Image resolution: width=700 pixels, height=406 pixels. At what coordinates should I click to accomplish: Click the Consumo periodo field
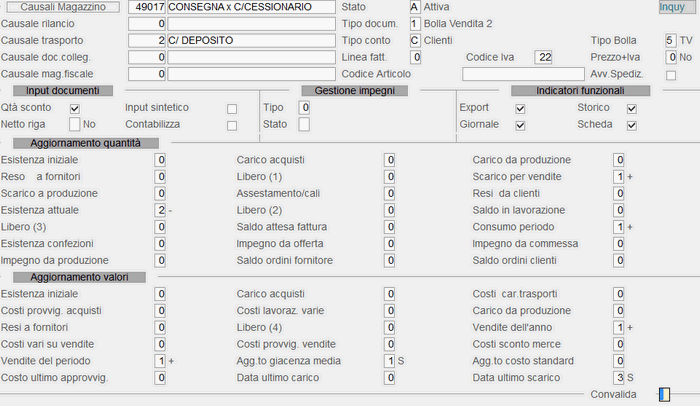619,227
